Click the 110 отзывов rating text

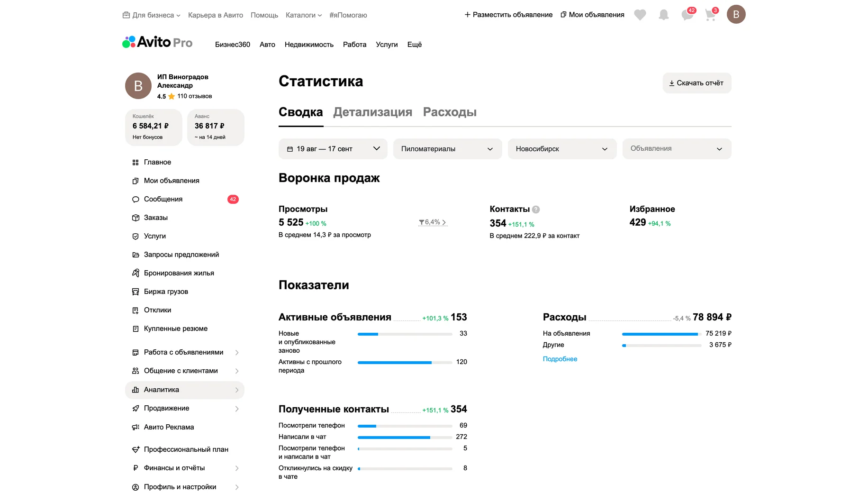(194, 96)
